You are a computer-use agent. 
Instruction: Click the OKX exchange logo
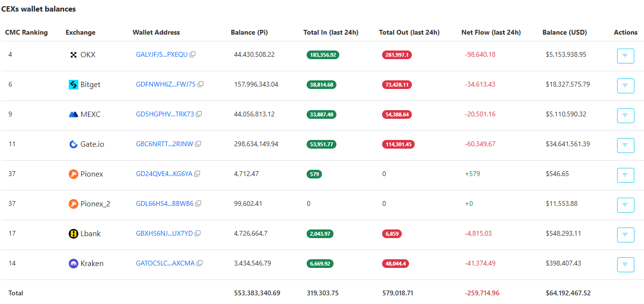point(74,55)
